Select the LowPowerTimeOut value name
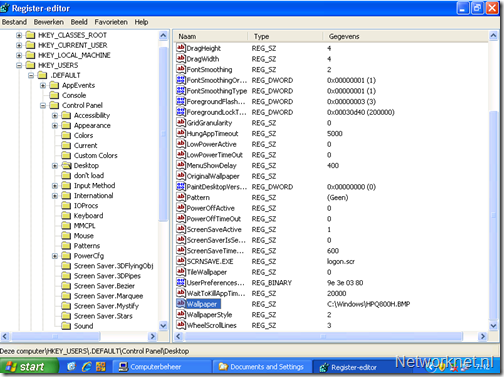Image resolution: width=504 pixels, height=377 pixels. 215,155
